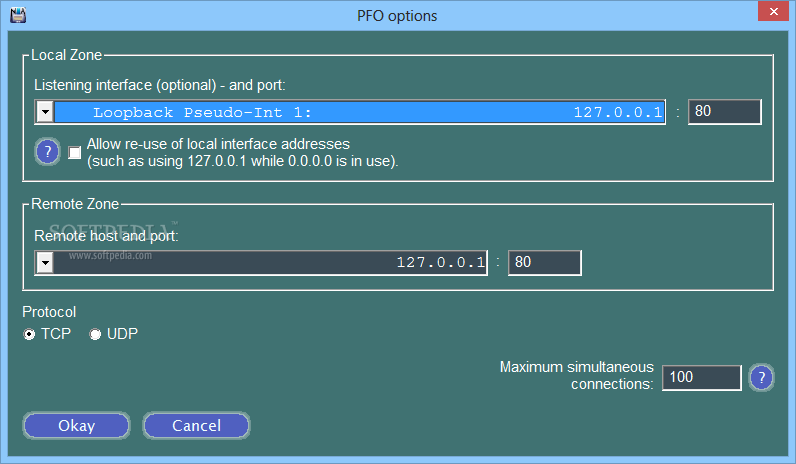The image size is (796, 464).
Task: Select the TCP protocol radio button
Action: coord(29,334)
